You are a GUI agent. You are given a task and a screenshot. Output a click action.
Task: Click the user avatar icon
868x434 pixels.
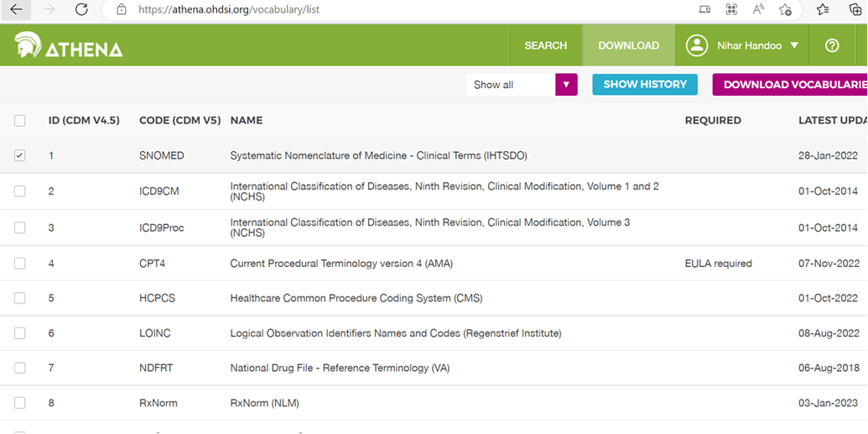coord(697,45)
